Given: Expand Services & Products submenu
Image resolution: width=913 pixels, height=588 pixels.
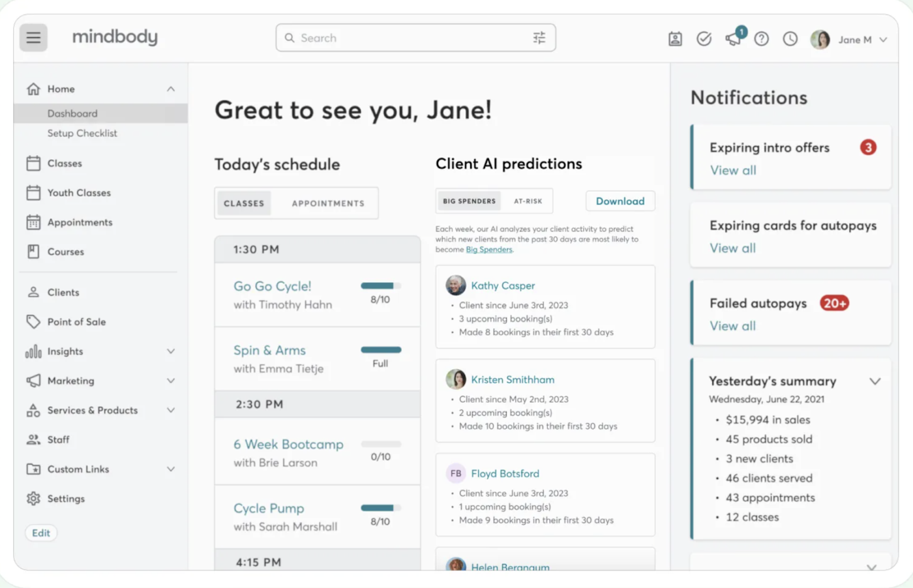Looking at the screenshot, I should 170,410.
